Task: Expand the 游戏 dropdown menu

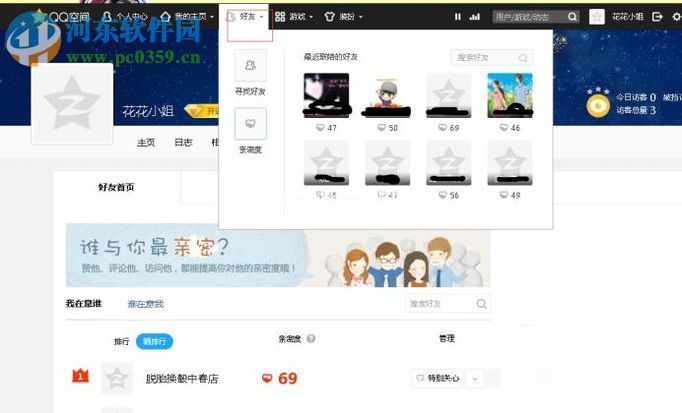Action: pos(294,17)
